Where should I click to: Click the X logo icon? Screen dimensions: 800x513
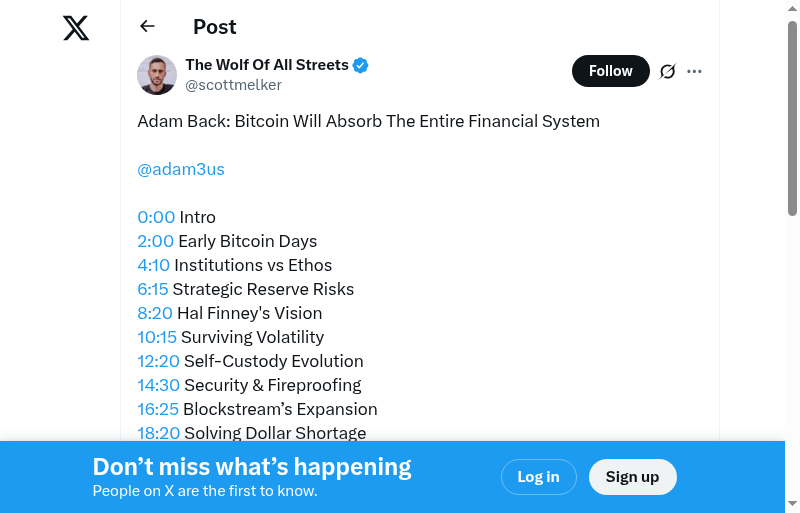point(76,28)
